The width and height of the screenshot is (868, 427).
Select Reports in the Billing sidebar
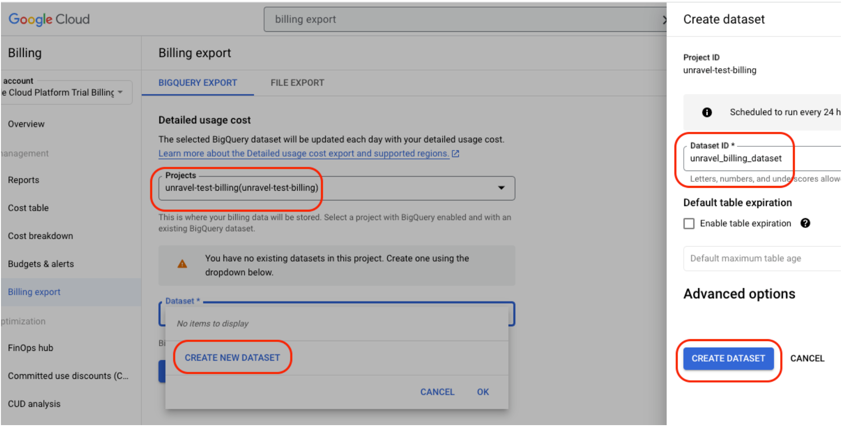coord(23,180)
